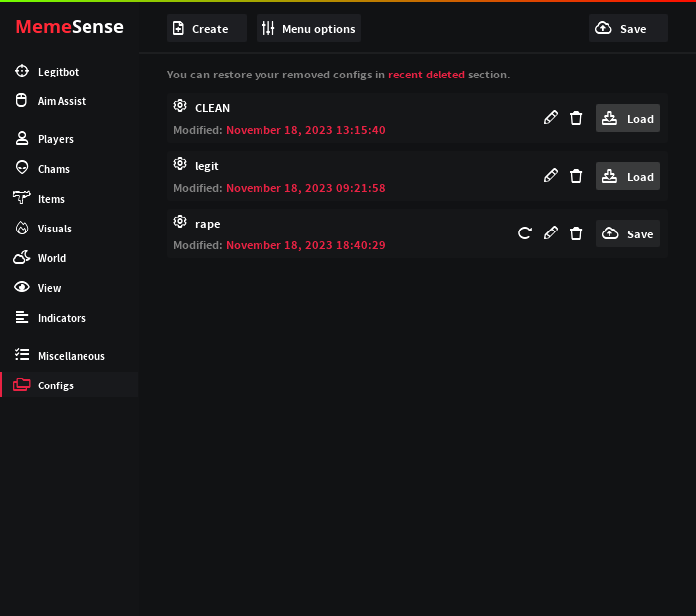Load the legit config
The image size is (696, 616).
click(x=627, y=176)
